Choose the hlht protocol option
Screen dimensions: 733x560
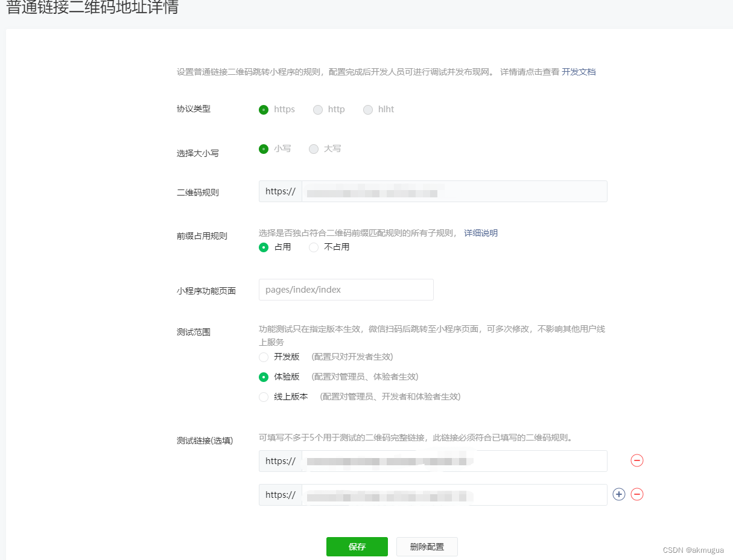(x=368, y=110)
